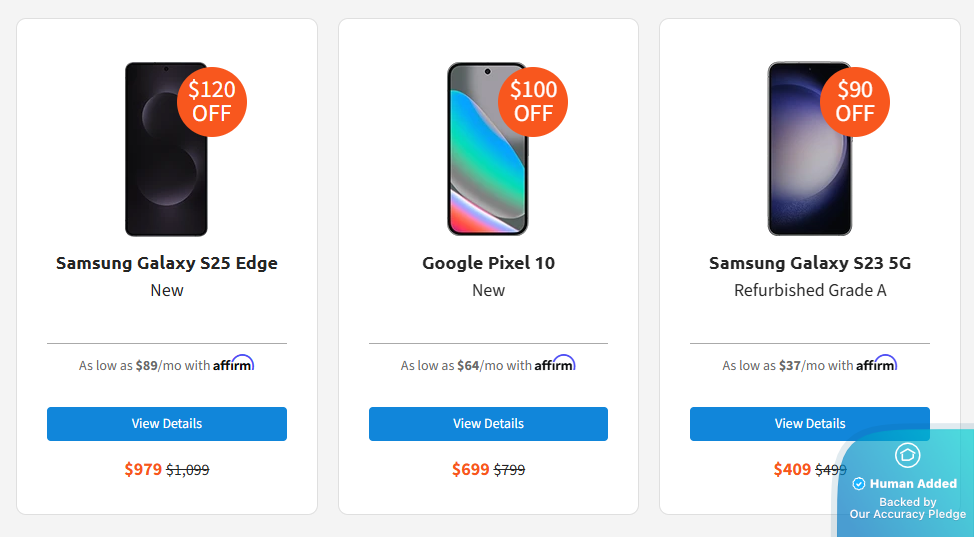The image size is (974, 537).
Task: Click the $979 price on Galaxy S25 Edge
Action: [x=143, y=469]
